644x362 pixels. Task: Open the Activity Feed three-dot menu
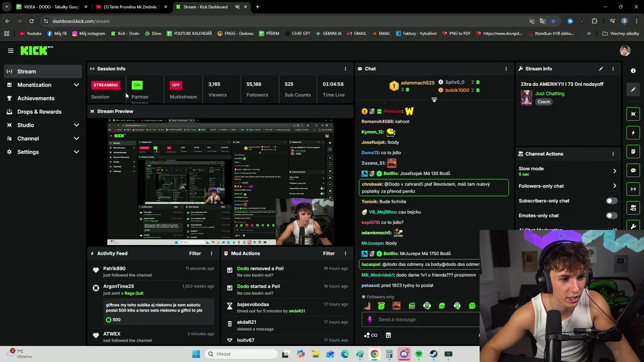coord(211,253)
